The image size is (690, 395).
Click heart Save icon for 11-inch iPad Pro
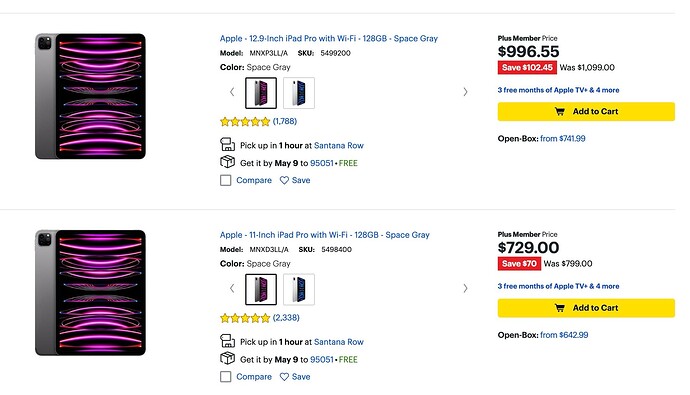click(x=284, y=377)
